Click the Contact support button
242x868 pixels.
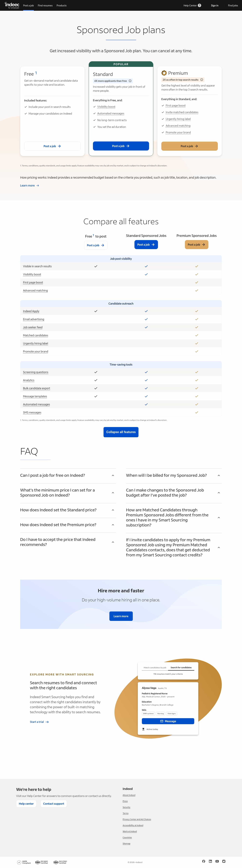click(54, 804)
